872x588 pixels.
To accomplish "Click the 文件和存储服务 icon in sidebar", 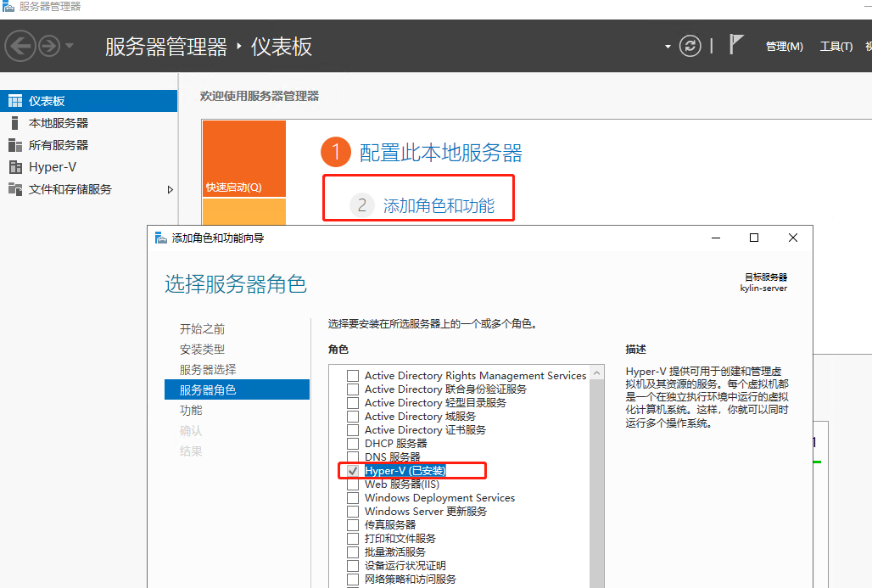I will (x=15, y=189).
